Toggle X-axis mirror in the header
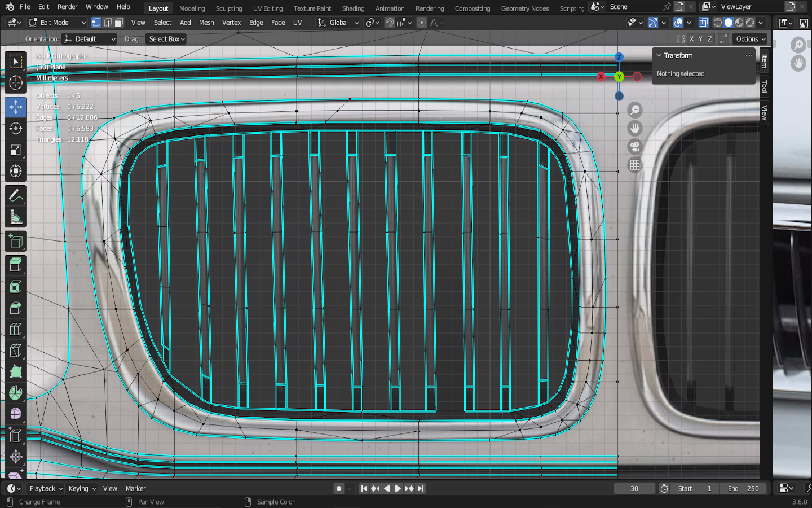This screenshot has width=812, height=508. 691,39
